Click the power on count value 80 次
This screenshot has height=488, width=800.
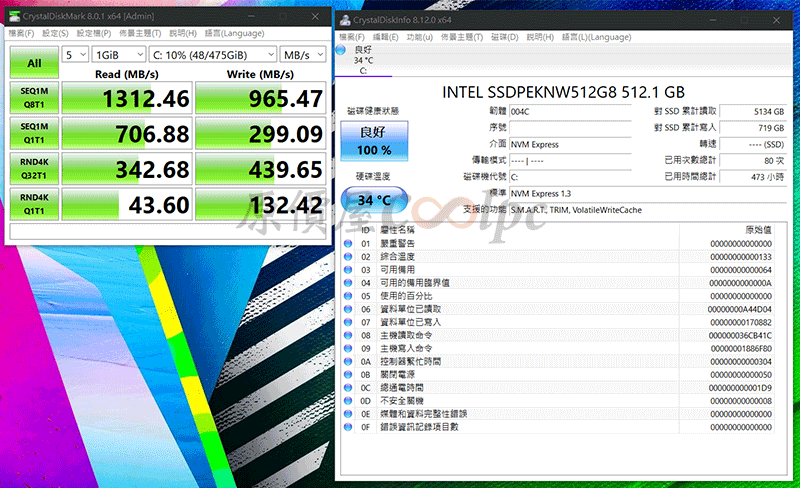pos(753,161)
